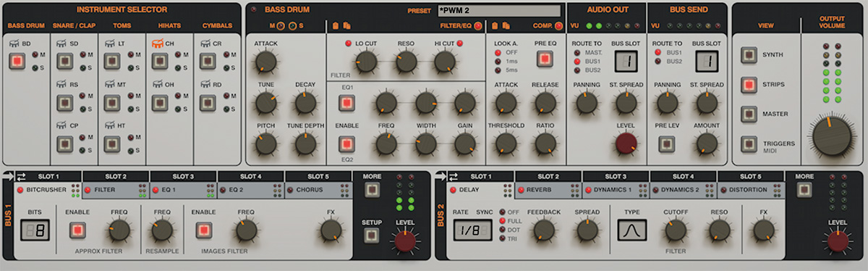
Task: Click the dots grid icon beside DELAY
Action: point(508,191)
